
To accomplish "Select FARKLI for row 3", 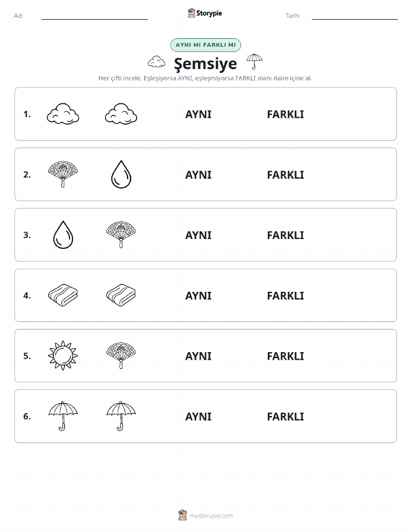I will click(286, 235).
